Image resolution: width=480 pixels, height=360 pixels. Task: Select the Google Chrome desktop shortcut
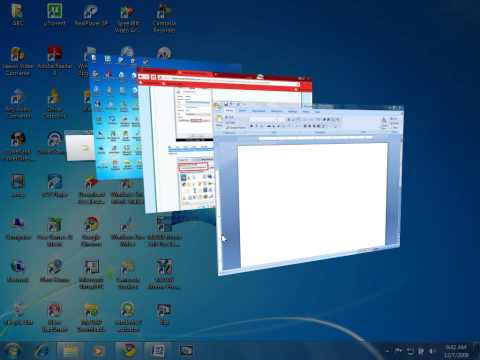click(x=91, y=231)
